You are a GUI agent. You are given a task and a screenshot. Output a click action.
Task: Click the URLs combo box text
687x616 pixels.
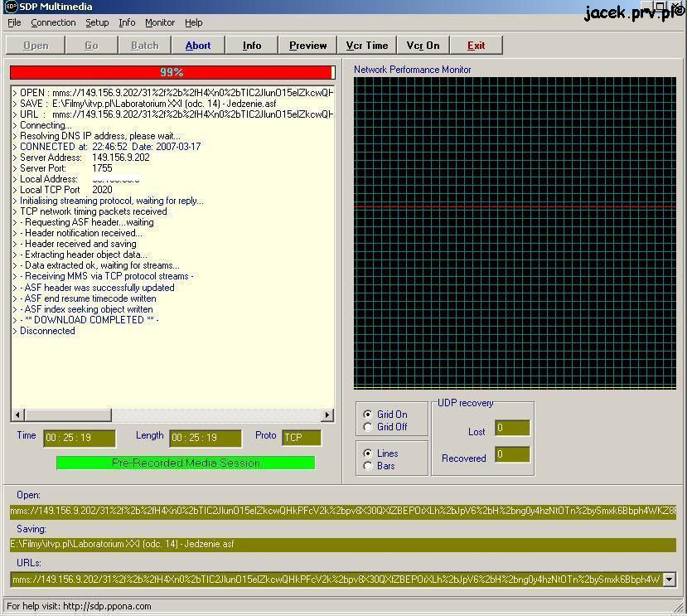[336, 580]
